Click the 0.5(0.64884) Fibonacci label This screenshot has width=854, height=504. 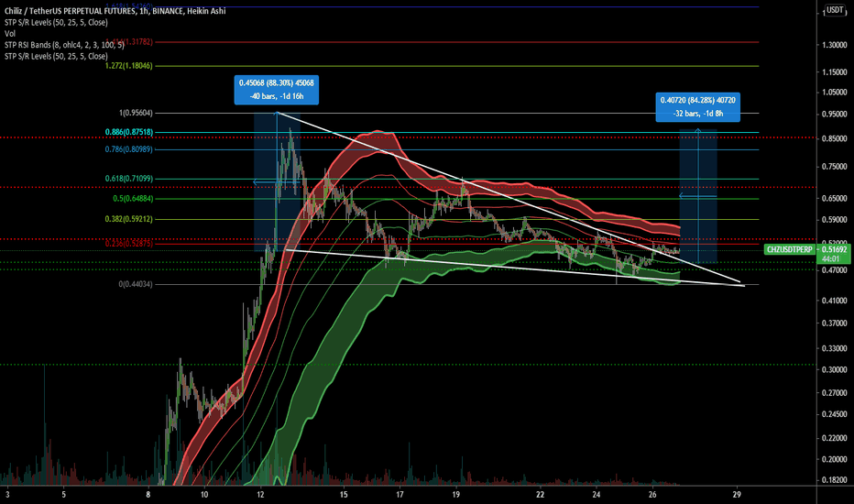pyautogui.click(x=133, y=198)
